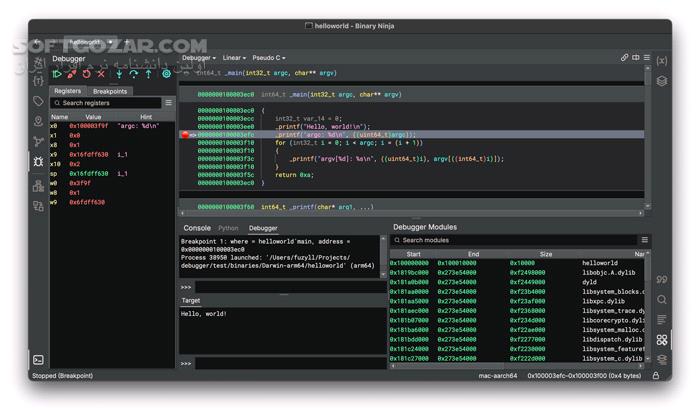700x418 pixels.
Task: Click the Step Into down-arrow icon
Action: point(119,74)
